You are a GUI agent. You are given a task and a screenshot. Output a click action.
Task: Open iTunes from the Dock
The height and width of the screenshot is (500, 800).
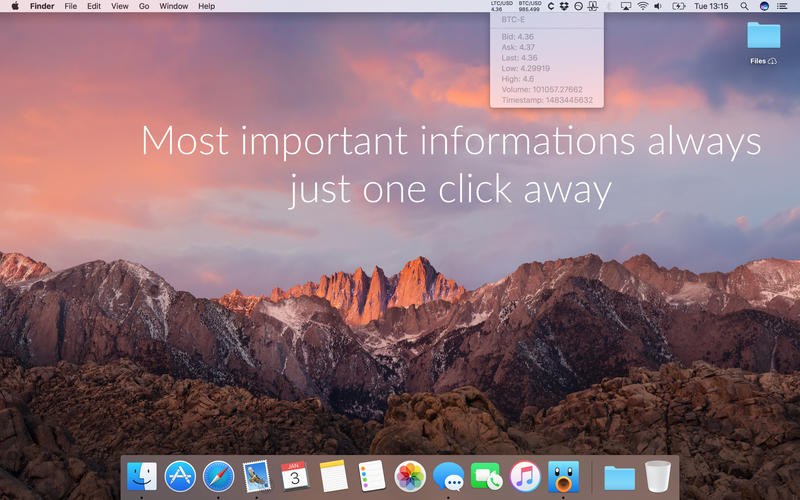coord(524,476)
